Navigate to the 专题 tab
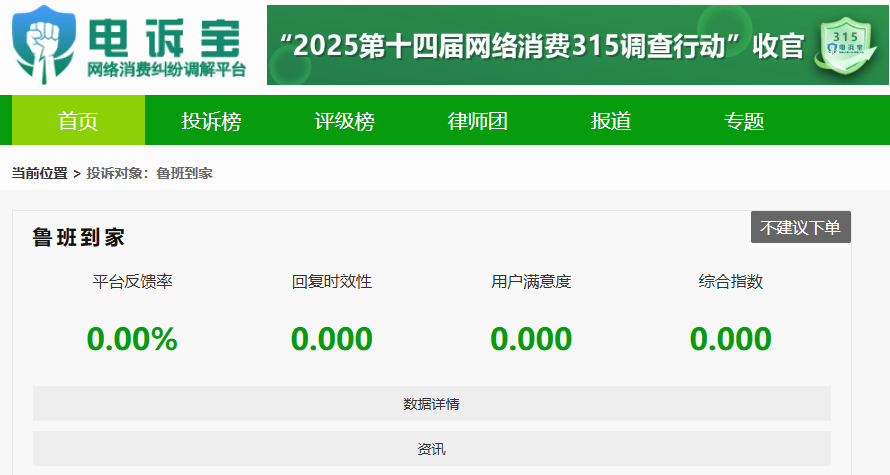The image size is (890, 475). (744, 121)
